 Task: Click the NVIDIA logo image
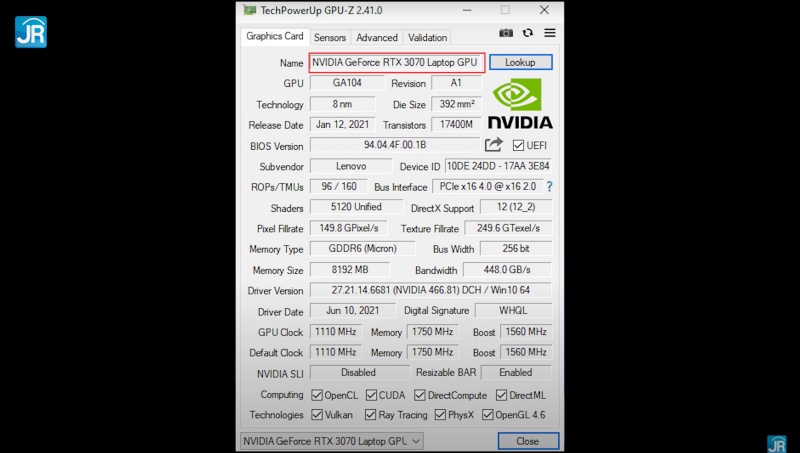520,105
